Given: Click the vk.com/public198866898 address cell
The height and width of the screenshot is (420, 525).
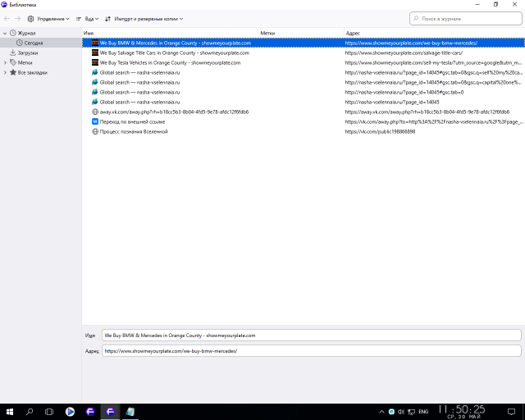Looking at the screenshot, I should pyautogui.click(x=380, y=131).
